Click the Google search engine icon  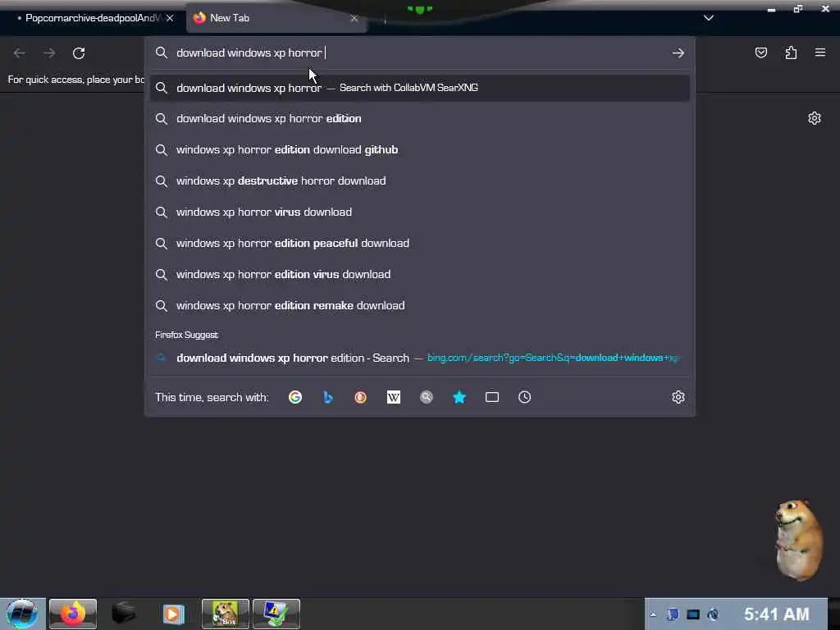295,397
